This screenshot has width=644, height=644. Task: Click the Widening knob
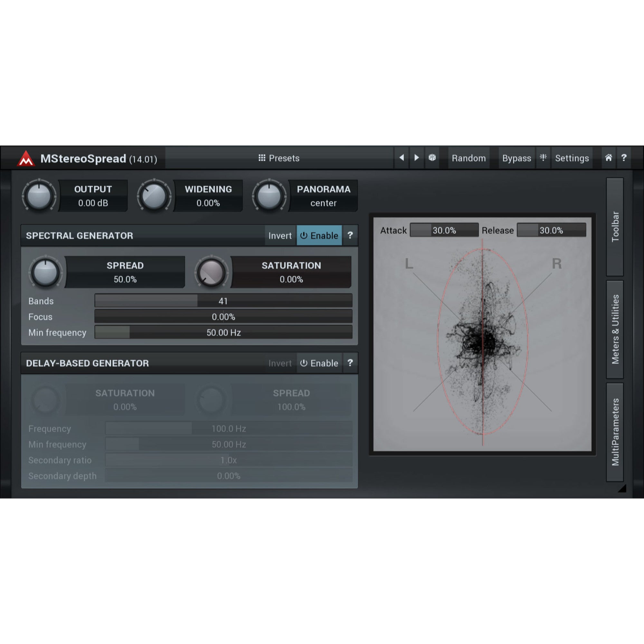pos(154,196)
